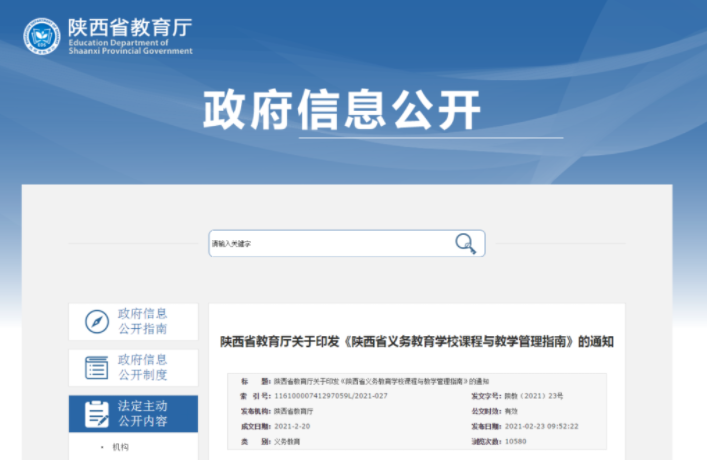Image resolution: width=707 pixels, height=463 pixels.
Task: Click the compass icon beside 政府信息公开指南
Action: [97, 321]
